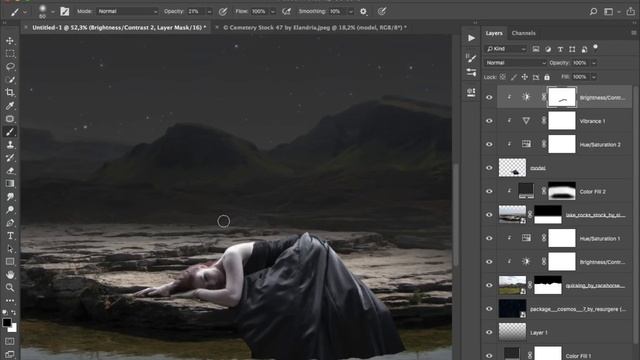Select the Hand tool
This screenshot has width=640, height=360.
[10, 275]
